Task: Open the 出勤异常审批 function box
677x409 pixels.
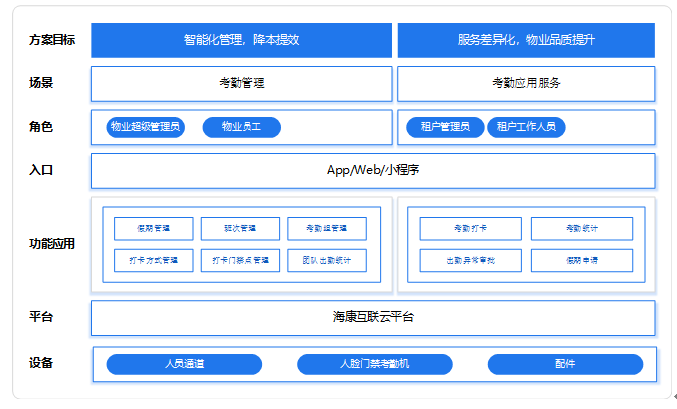Action: [x=470, y=260]
